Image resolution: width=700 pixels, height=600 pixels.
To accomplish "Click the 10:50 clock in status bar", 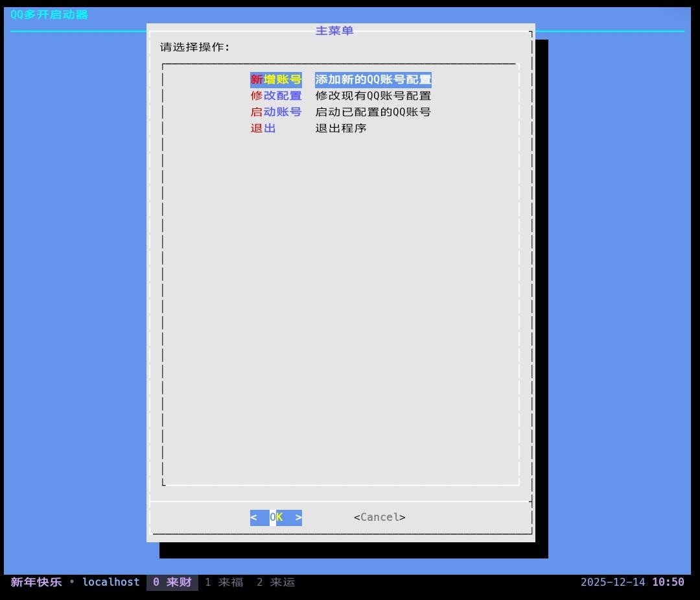I will click(x=668, y=582).
